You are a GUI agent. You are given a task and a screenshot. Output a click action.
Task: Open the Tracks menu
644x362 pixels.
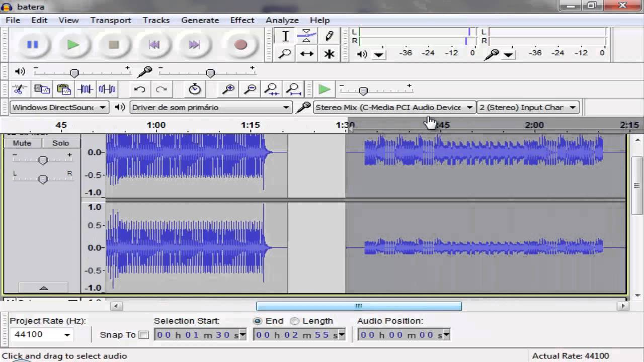coord(156,20)
